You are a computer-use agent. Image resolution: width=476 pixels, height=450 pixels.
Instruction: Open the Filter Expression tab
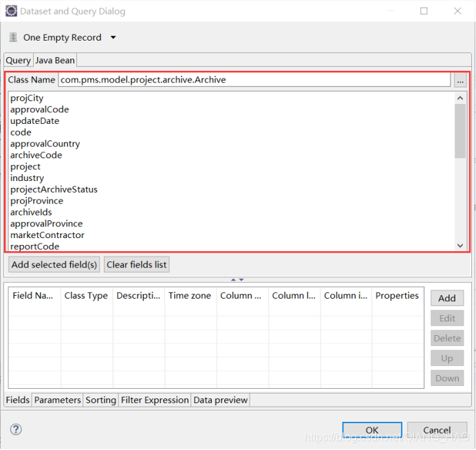[155, 400]
